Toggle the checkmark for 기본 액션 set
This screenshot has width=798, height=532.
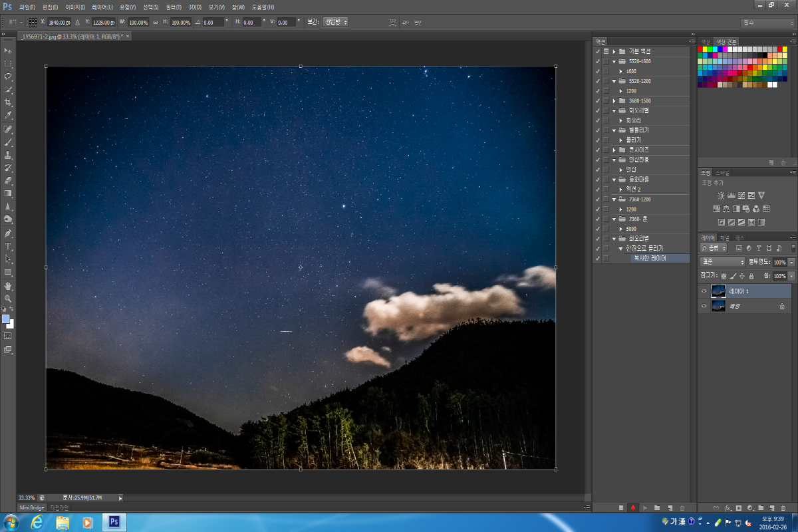coord(597,51)
